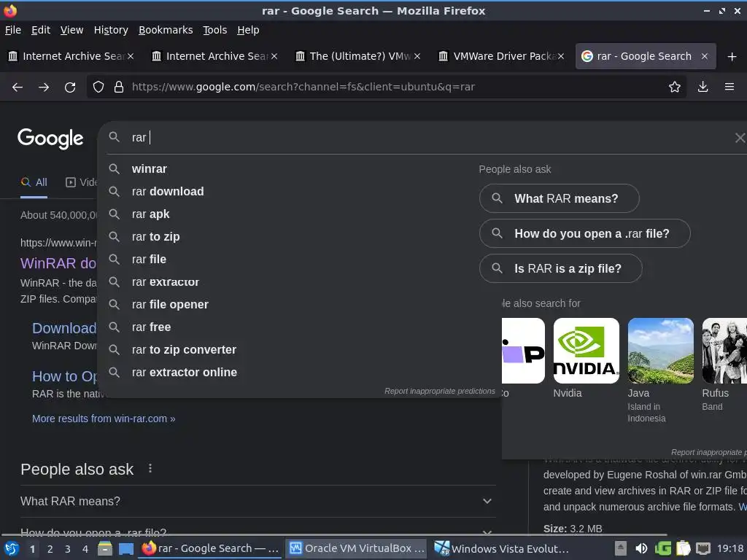Click the show desktop icon in taskbar
Screen dimensions: 747x560
pyautogui.click(x=125, y=548)
